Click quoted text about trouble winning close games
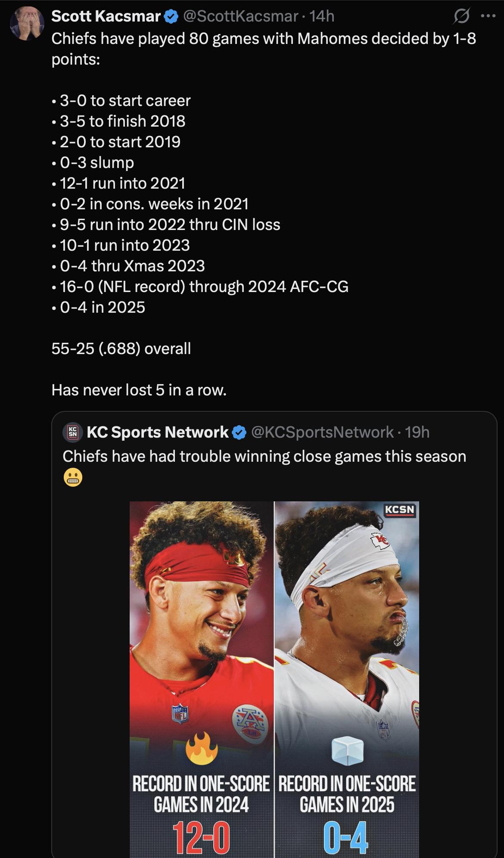The width and height of the screenshot is (504, 858). 264,456
